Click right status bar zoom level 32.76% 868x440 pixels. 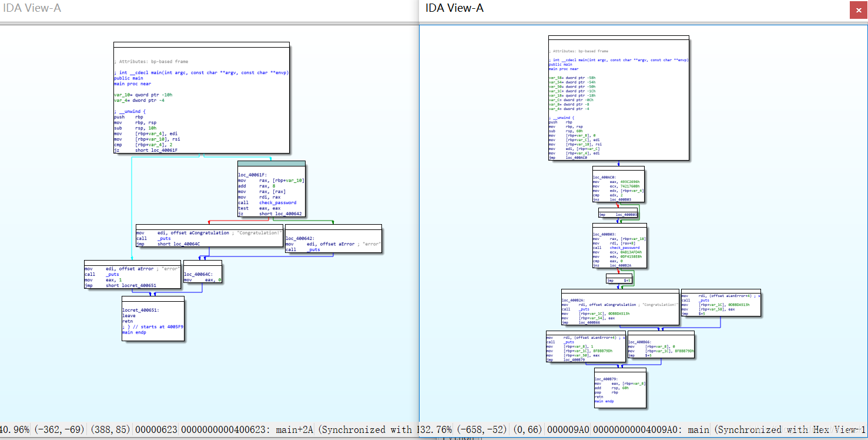[x=437, y=430]
